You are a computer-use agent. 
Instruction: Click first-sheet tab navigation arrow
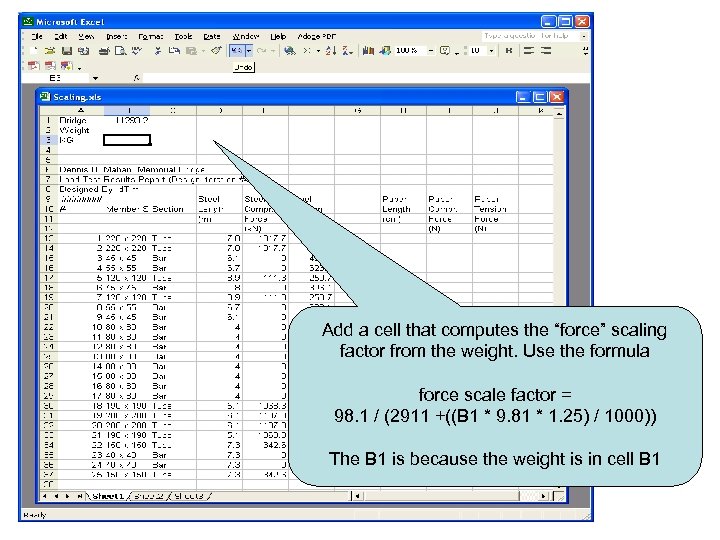(45, 496)
